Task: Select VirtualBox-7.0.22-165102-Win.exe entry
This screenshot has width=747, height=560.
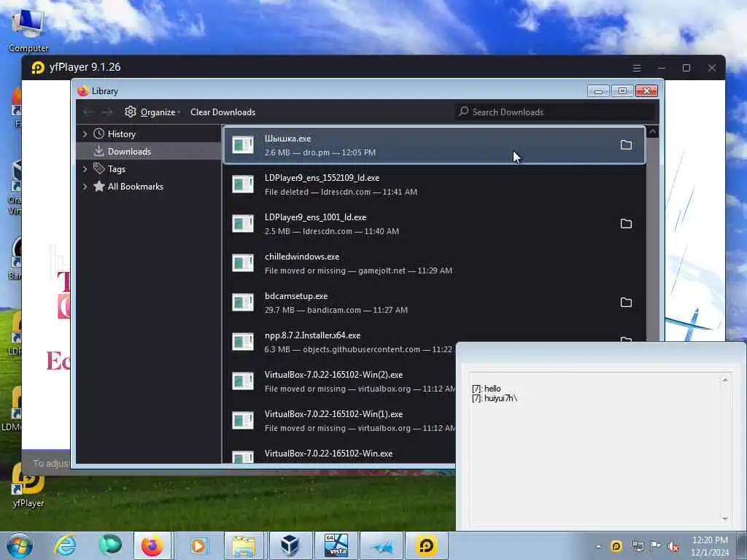Action: (x=340, y=453)
